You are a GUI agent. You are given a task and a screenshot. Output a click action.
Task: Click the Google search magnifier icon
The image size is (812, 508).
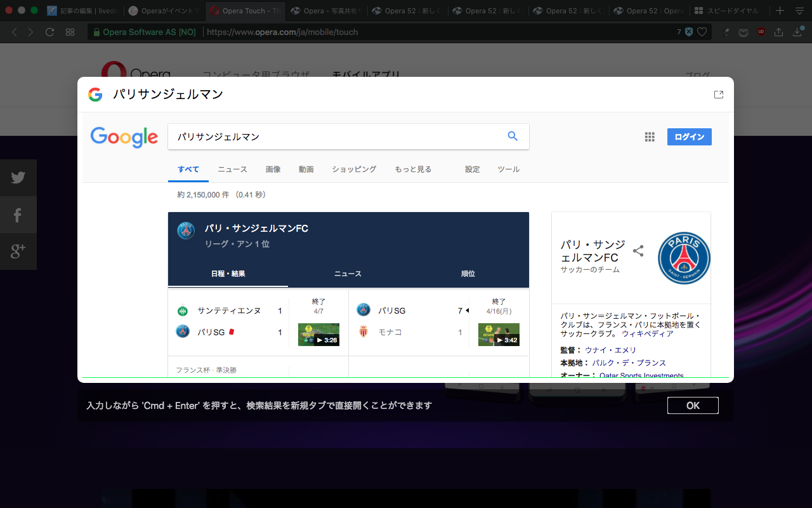pyautogui.click(x=513, y=136)
